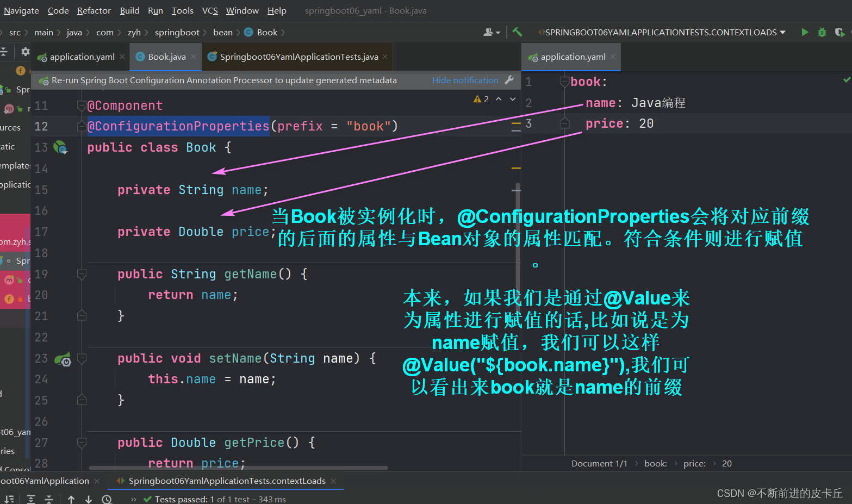The width and height of the screenshot is (852, 504).
Task: Collapse all in the project panel
Action: coord(4,52)
